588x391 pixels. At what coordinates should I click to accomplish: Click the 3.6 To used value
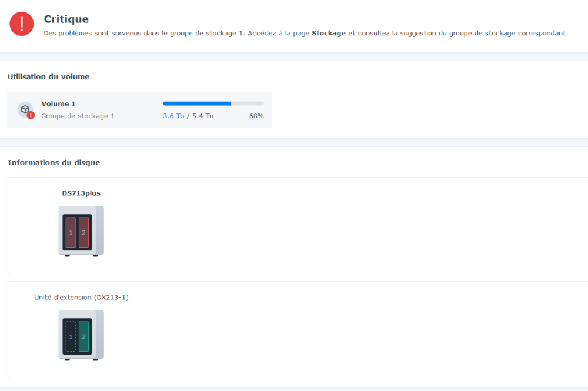173,116
